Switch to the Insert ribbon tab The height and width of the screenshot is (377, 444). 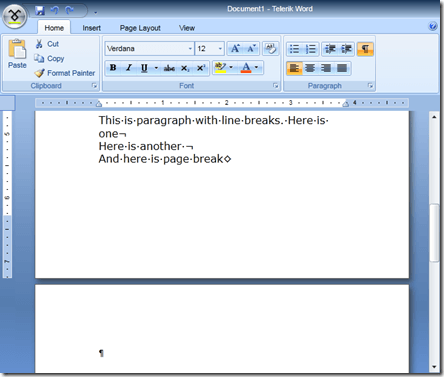(92, 28)
